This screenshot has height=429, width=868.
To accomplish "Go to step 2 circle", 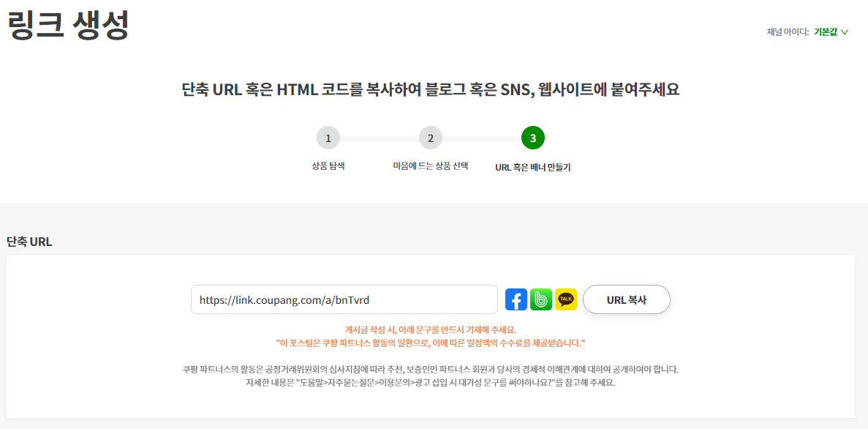I will click(431, 138).
